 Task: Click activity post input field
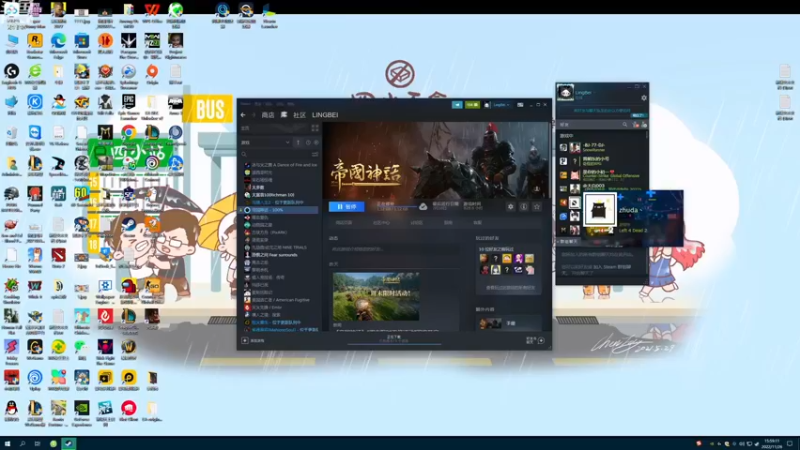tap(394, 249)
